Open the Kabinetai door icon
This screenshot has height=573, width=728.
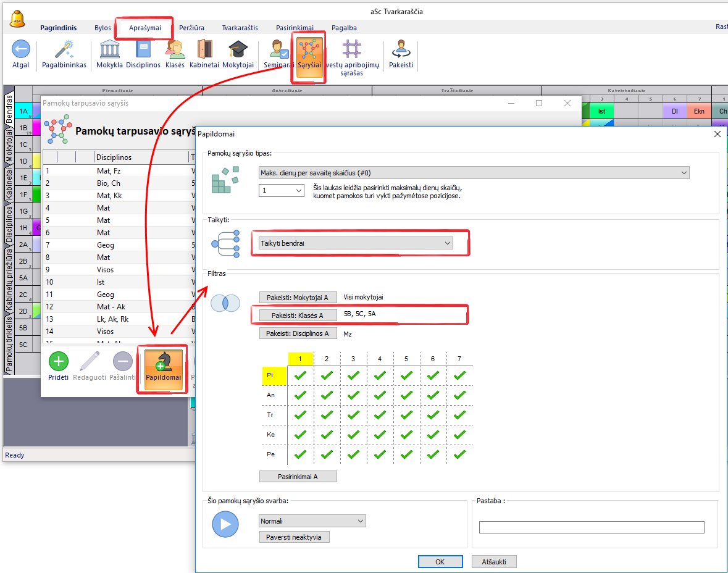pos(204,49)
